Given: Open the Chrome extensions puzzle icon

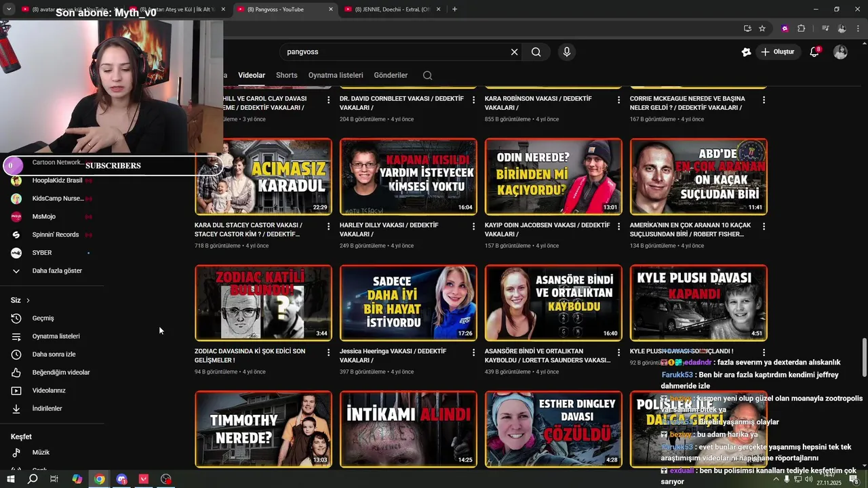Looking at the screenshot, I should [x=801, y=28].
